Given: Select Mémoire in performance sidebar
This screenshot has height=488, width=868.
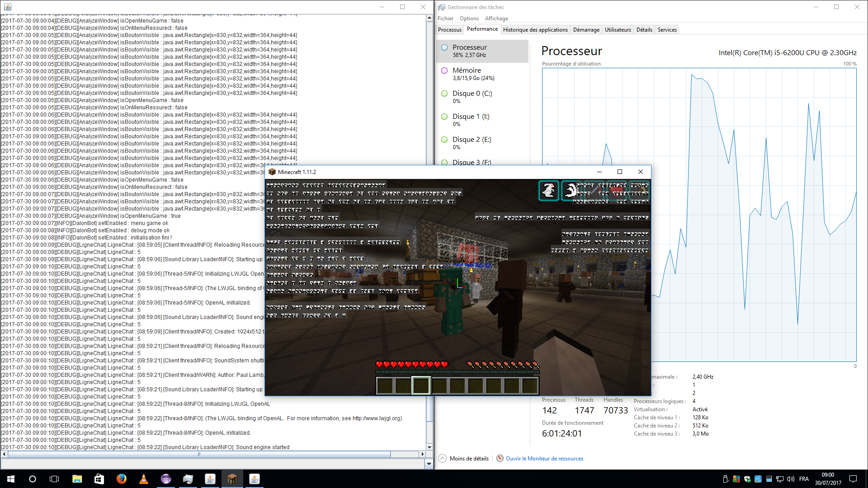Looking at the screenshot, I should point(482,74).
